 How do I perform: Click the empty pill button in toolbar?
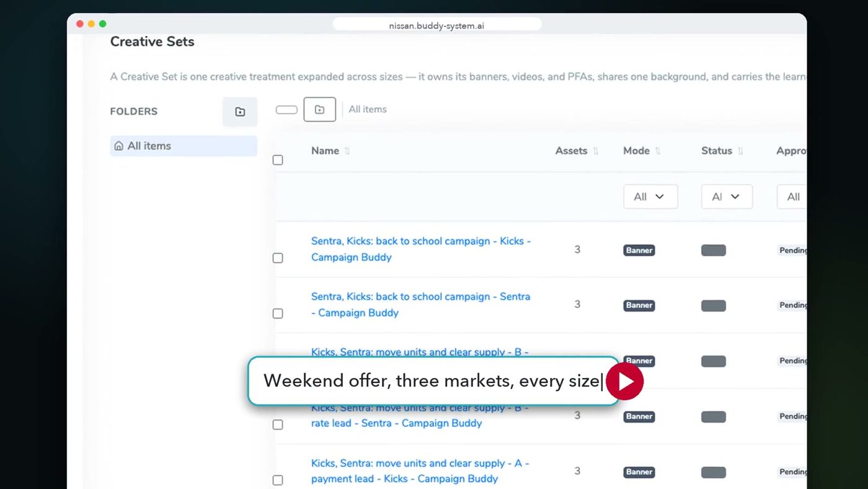(286, 110)
